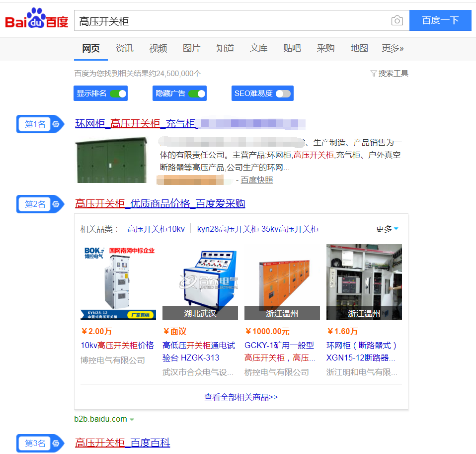This screenshot has height=454, width=476.
Task: Click the ¥面议 price
Action: tap(175, 332)
